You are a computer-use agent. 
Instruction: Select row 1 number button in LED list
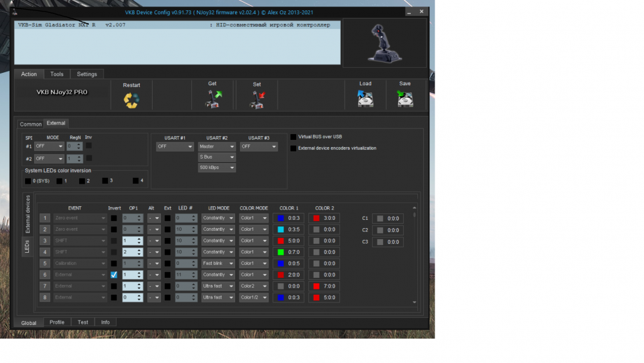pyautogui.click(x=45, y=218)
